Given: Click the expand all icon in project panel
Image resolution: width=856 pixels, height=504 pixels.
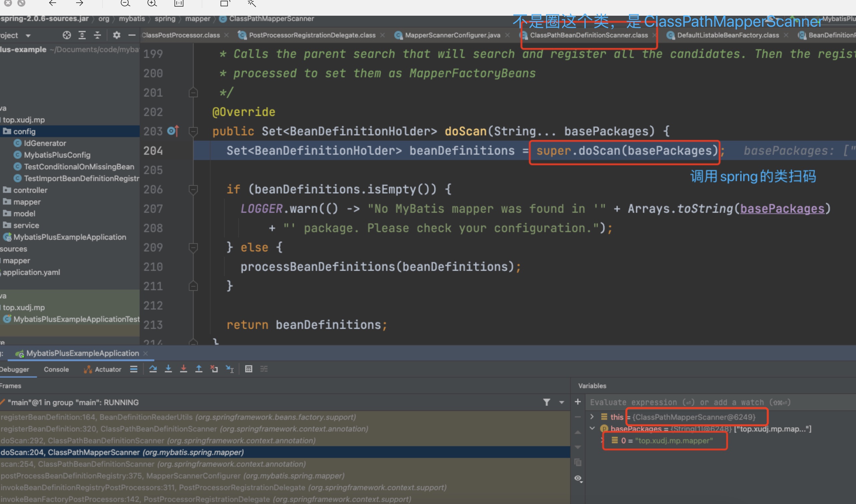Looking at the screenshot, I should pyautogui.click(x=82, y=35).
